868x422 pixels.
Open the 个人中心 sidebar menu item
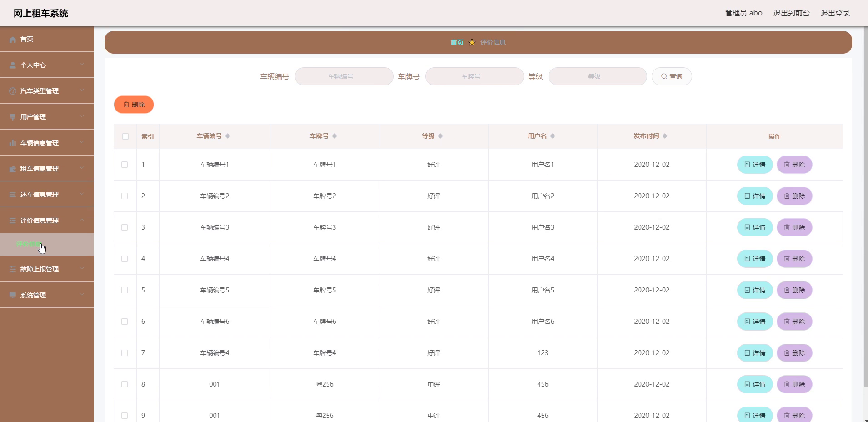tap(47, 65)
